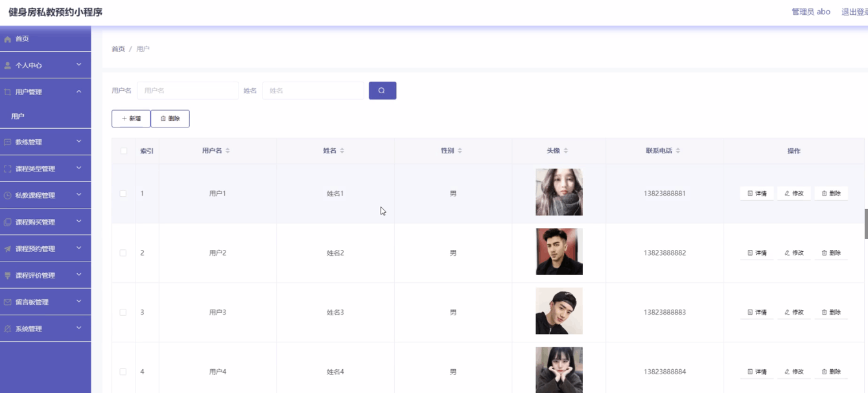
Task: Click the 课程预约管理 paper-plane icon in sidebar
Action: 8,249
